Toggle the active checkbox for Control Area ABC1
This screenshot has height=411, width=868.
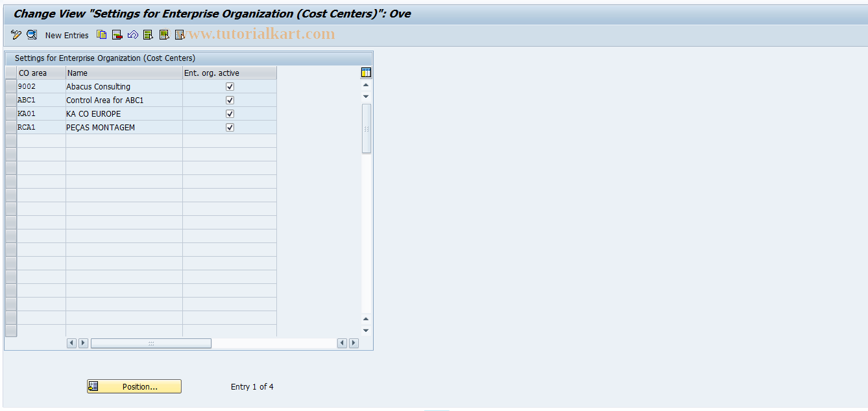tap(230, 100)
